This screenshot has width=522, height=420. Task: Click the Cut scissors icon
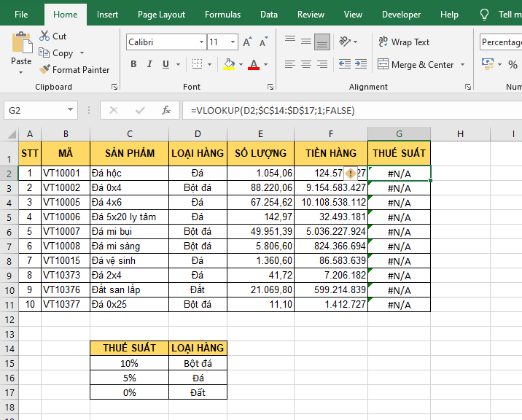[44, 36]
